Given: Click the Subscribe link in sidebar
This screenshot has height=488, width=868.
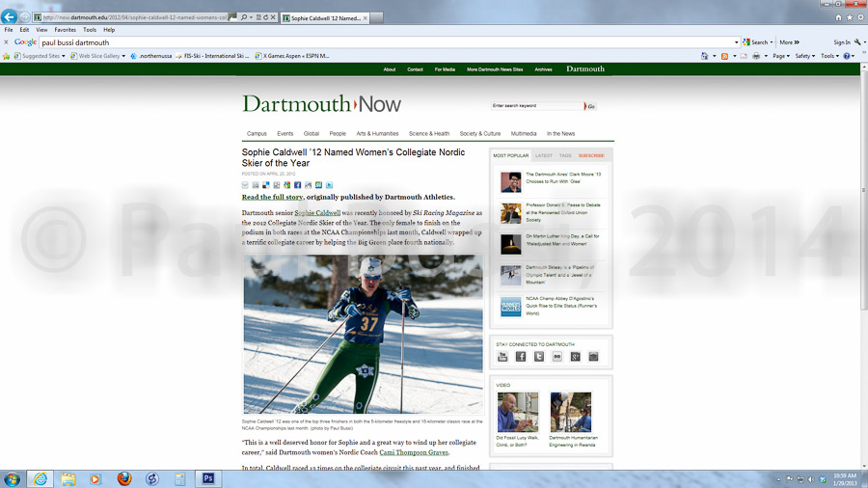Looking at the screenshot, I should (591, 155).
